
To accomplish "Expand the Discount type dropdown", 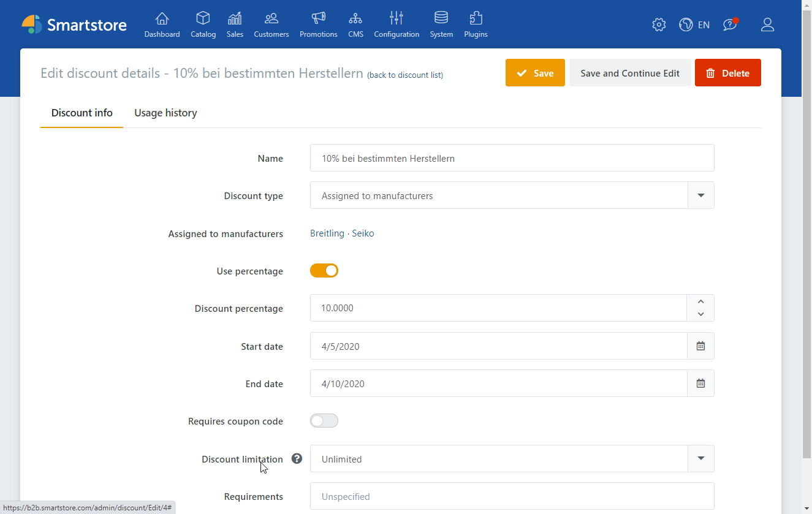I will [x=701, y=195].
